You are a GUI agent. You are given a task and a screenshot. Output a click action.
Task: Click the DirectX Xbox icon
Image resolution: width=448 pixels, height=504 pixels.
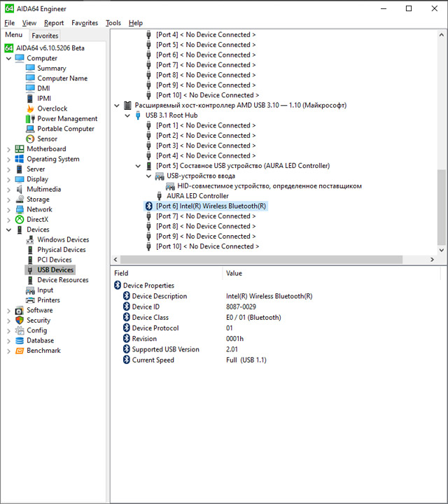click(x=20, y=220)
